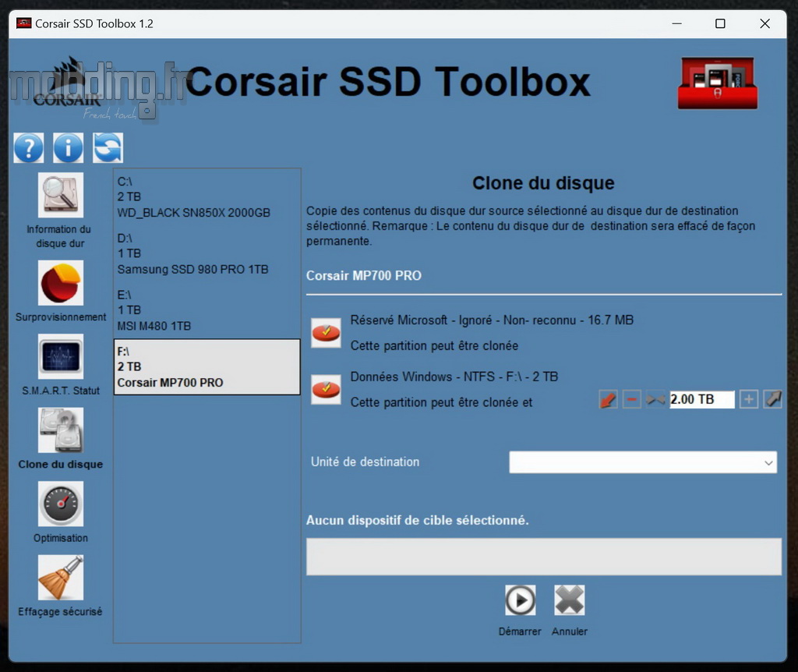Click the Corsair SSD Toolbox title bar icon

click(24, 23)
